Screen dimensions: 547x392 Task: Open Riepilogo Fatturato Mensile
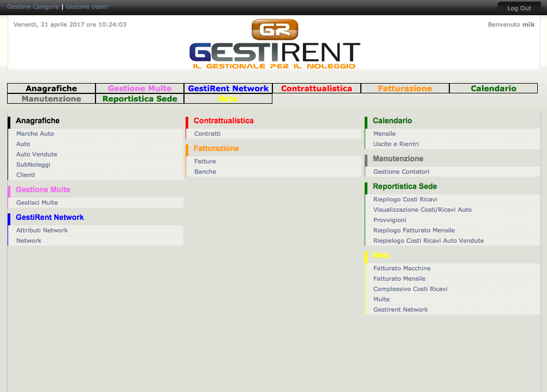tap(414, 230)
